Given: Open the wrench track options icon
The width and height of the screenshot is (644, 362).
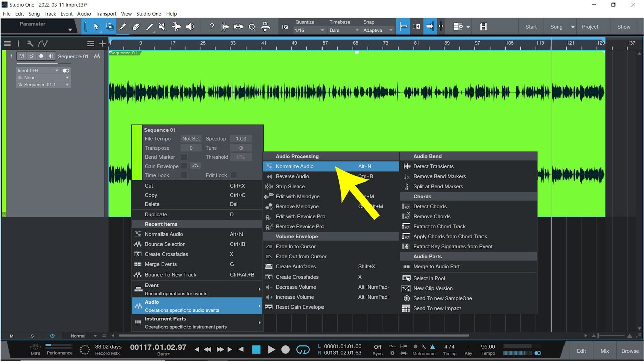Looking at the screenshot, I should point(30,44).
